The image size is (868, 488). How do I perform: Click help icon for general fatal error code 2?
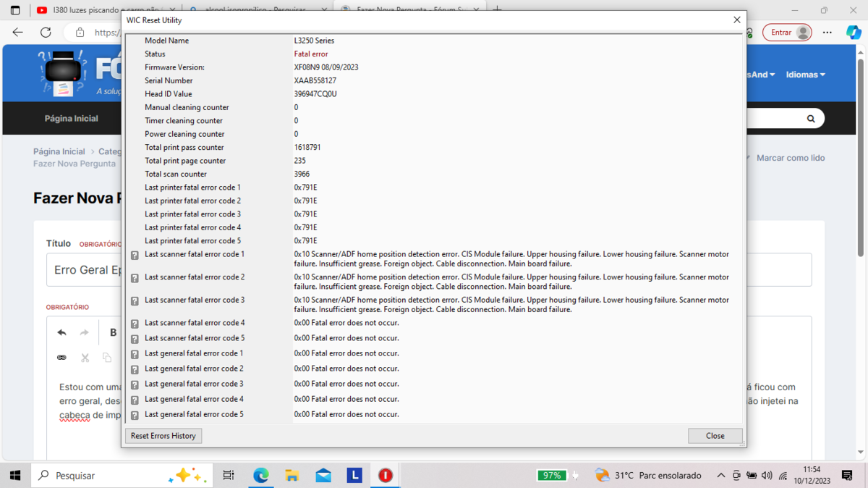click(135, 370)
